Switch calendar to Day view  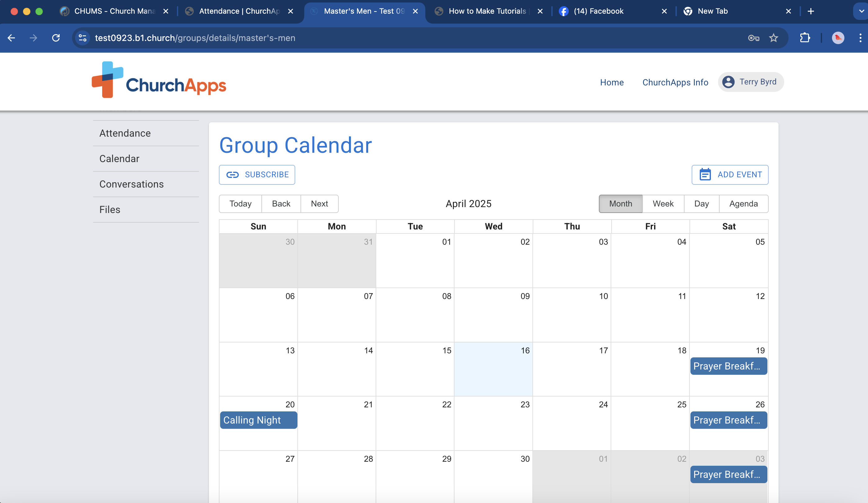click(701, 204)
